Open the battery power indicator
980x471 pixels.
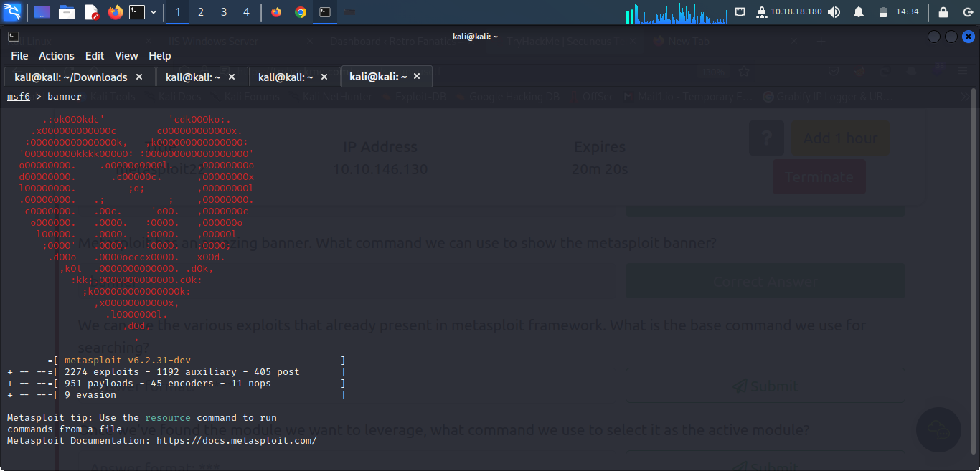(x=883, y=12)
